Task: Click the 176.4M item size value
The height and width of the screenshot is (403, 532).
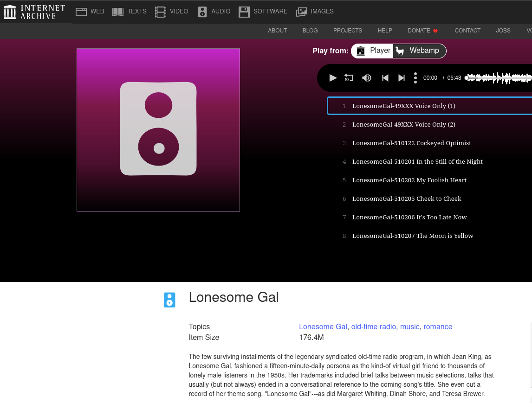Action: pos(311,338)
